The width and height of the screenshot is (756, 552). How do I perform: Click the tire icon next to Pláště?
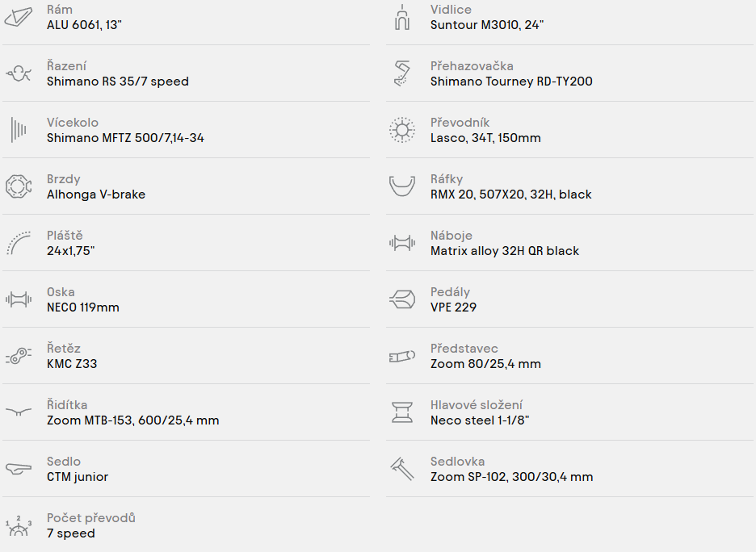click(19, 243)
